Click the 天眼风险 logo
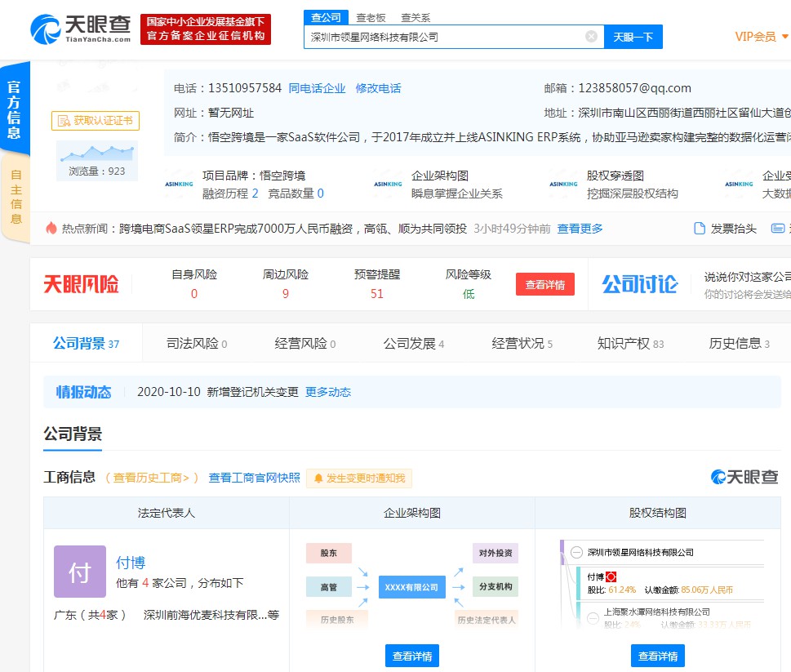The width and height of the screenshot is (791, 672). tap(81, 284)
